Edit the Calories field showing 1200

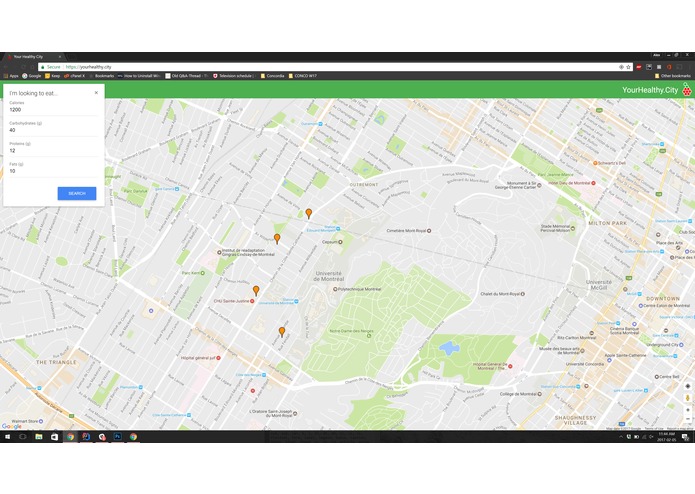point(53,109)
